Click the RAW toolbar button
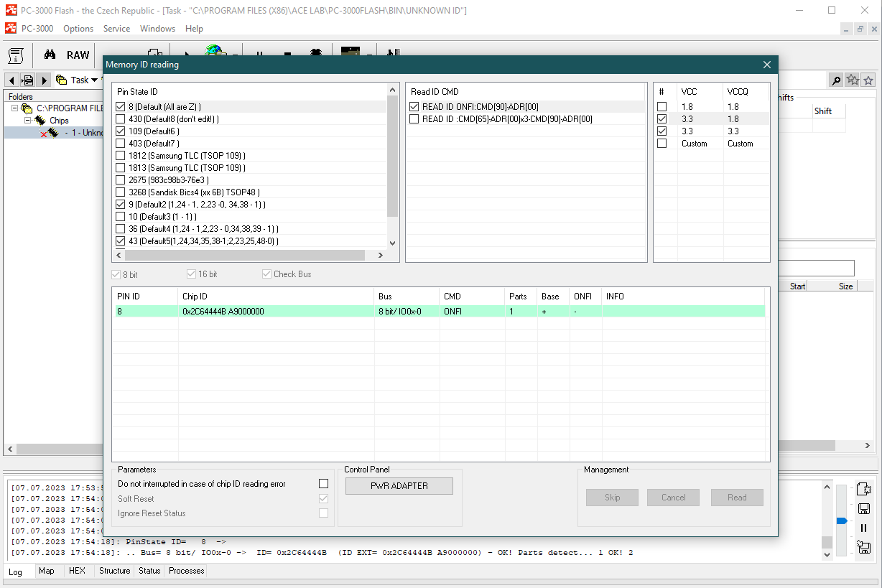 point(78,55)
